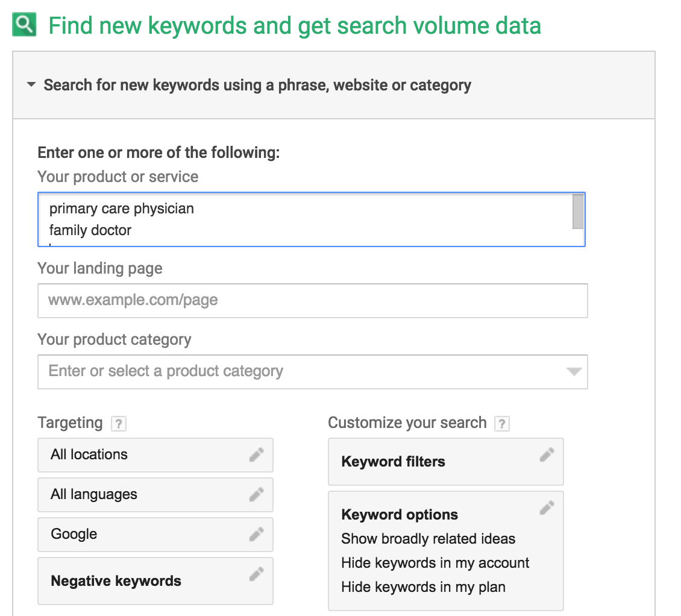Open the Negative keywords panel
This screenshot has height=616, width=681.
[155, 581]
